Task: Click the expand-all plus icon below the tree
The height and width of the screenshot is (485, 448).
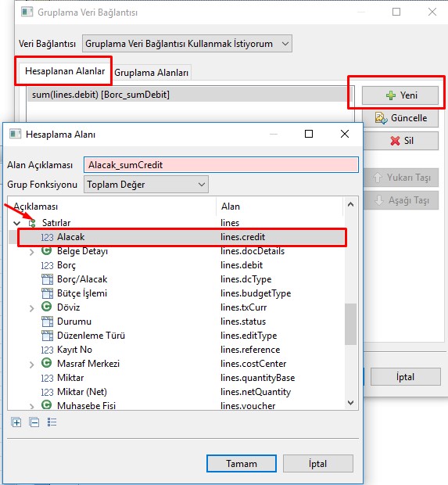Action: pos(16,422)
